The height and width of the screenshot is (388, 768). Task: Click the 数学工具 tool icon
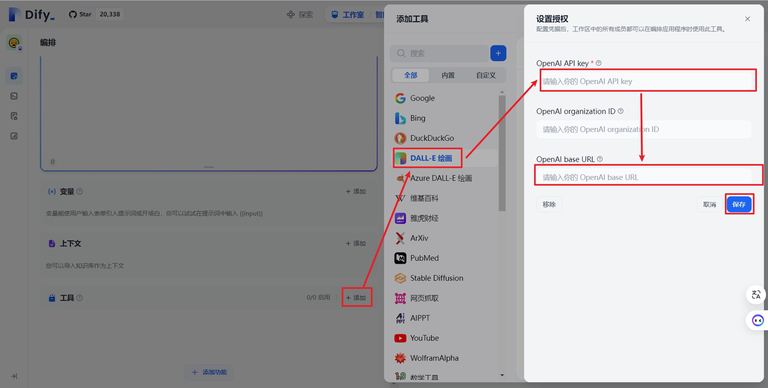400,377
